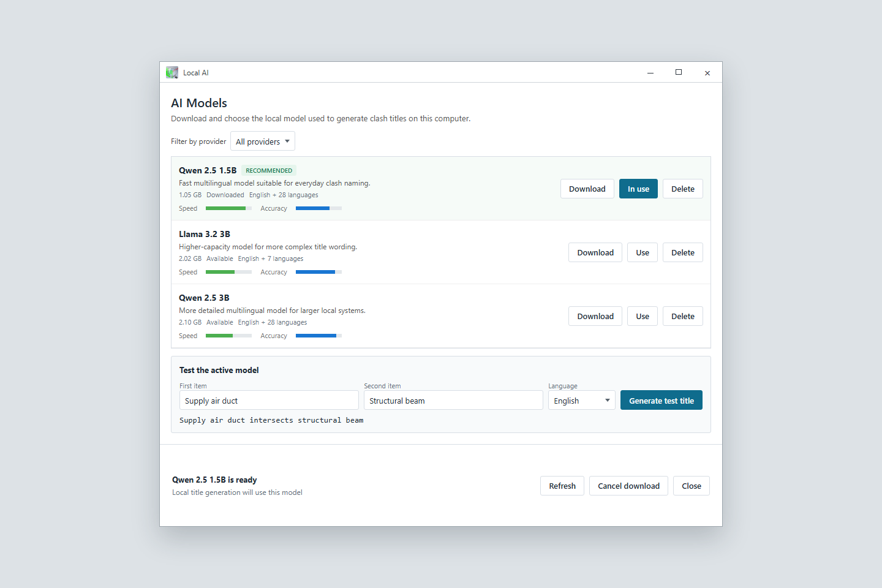Delete the Llama 3.2 3B model
The width and height of the screenshot is (882, 588).
683,252
